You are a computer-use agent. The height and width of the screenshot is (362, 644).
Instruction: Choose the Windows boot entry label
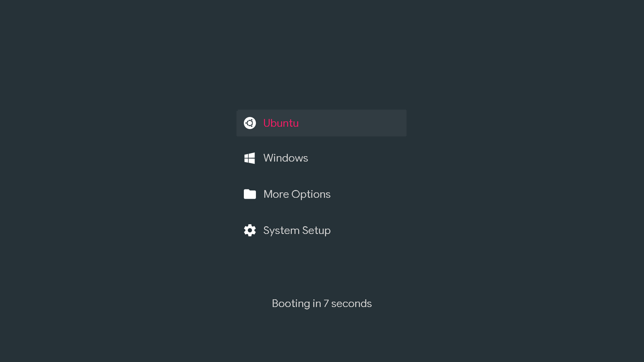285,158
